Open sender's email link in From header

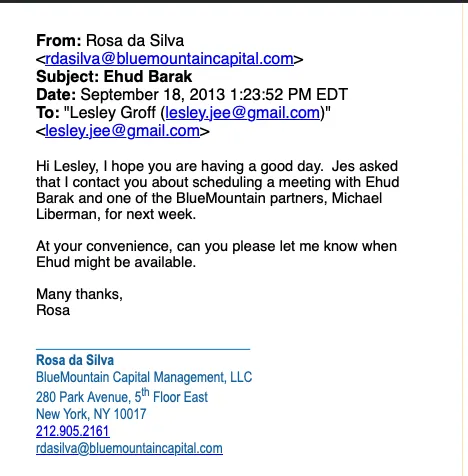point(169,59)
